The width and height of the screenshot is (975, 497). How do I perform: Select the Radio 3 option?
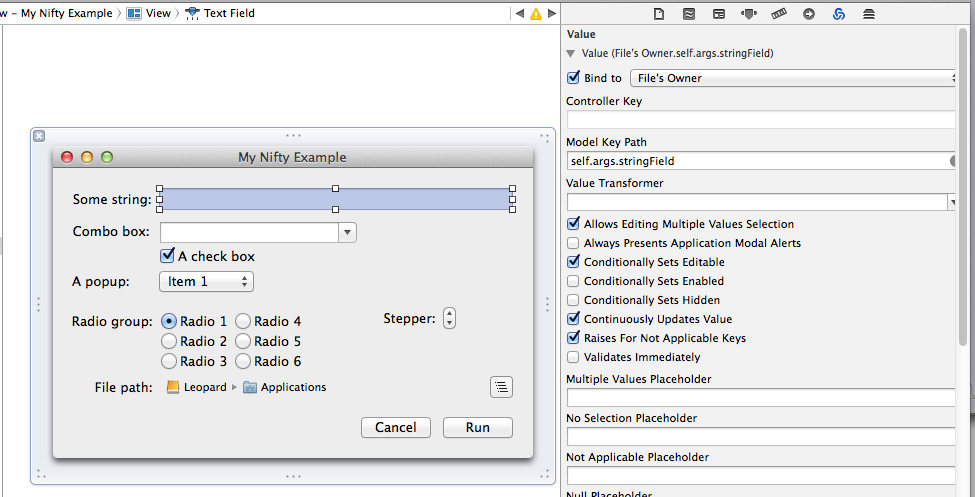(169, 361)
